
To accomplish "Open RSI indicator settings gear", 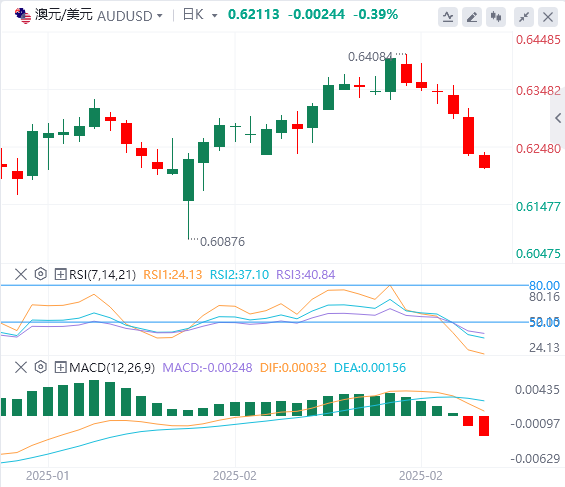I will (41, 274).
